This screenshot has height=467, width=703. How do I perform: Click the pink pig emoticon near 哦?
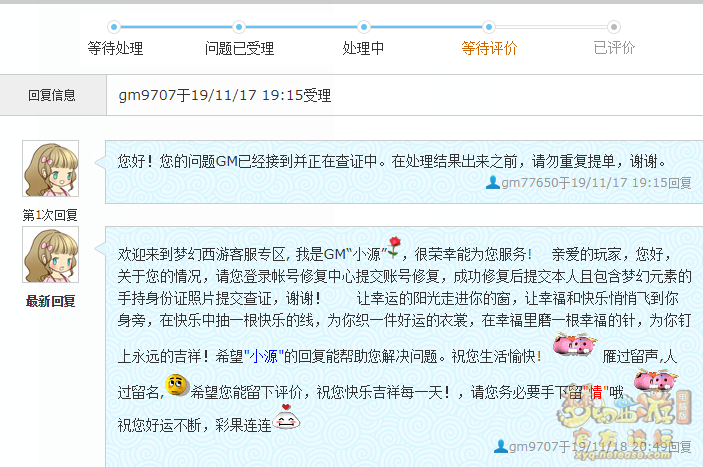pos(655,381)
